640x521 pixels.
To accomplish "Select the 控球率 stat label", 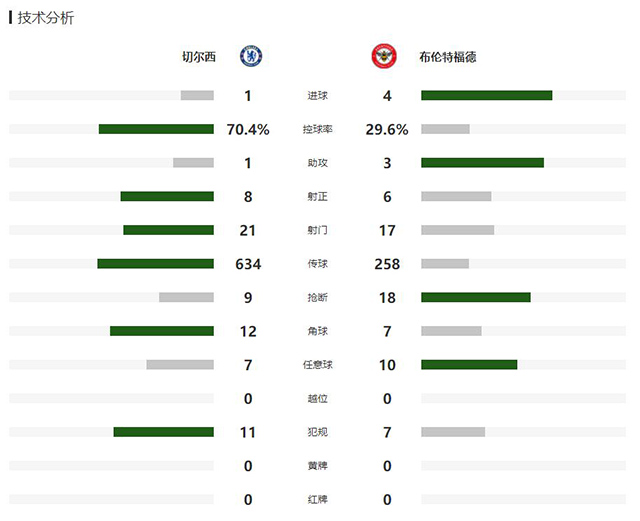I will pyautogui.click(x=318, y=130).
